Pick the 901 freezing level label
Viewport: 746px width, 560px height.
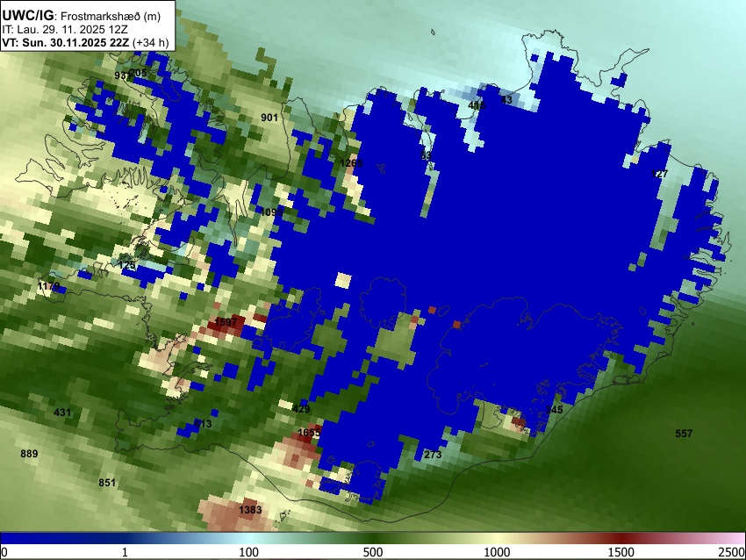(x=269, y=117)
